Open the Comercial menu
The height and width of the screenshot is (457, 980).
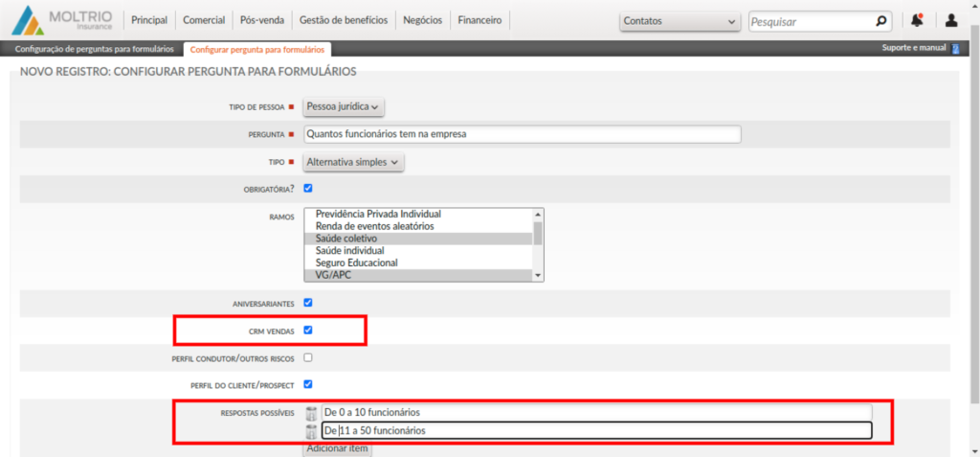pos(205,20)
